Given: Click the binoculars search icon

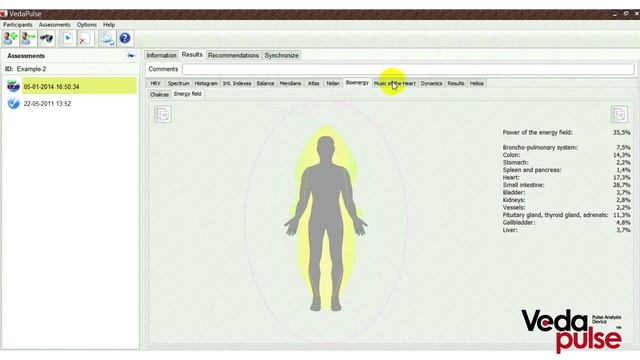Looking at the screenshot, I should 47,38.
